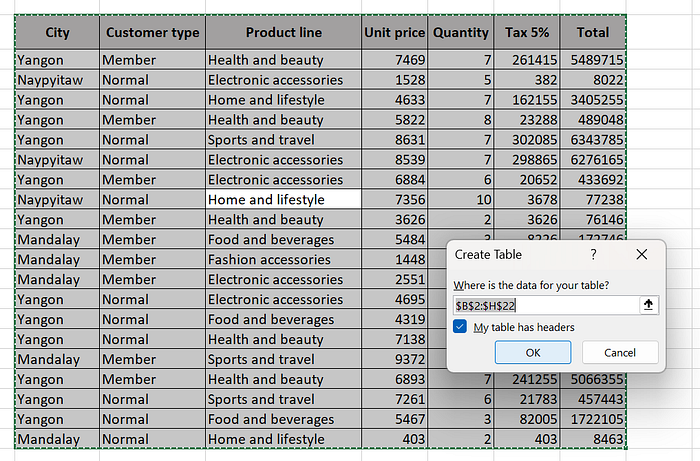Select the Quantity header cell
700x461 pixels.
click(x=461, y=32)
